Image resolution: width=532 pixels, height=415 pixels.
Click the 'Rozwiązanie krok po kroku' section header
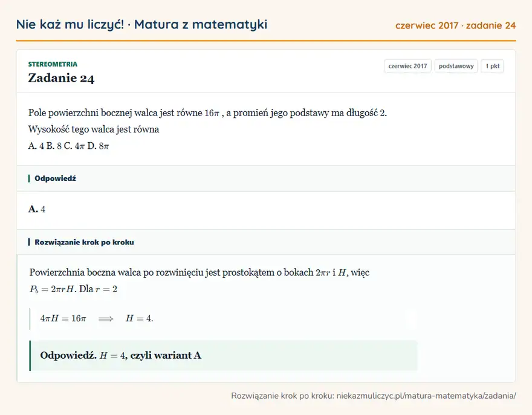[x=266, y=242]
